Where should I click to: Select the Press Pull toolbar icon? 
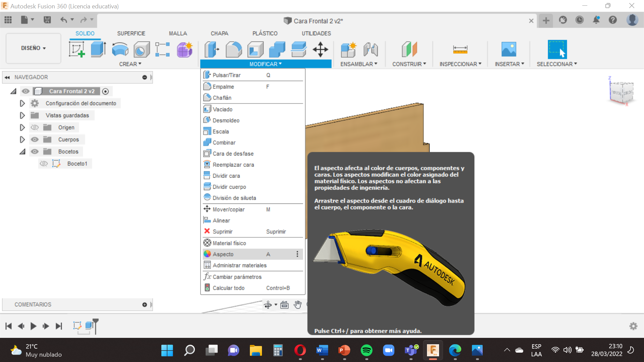point(212,49)
